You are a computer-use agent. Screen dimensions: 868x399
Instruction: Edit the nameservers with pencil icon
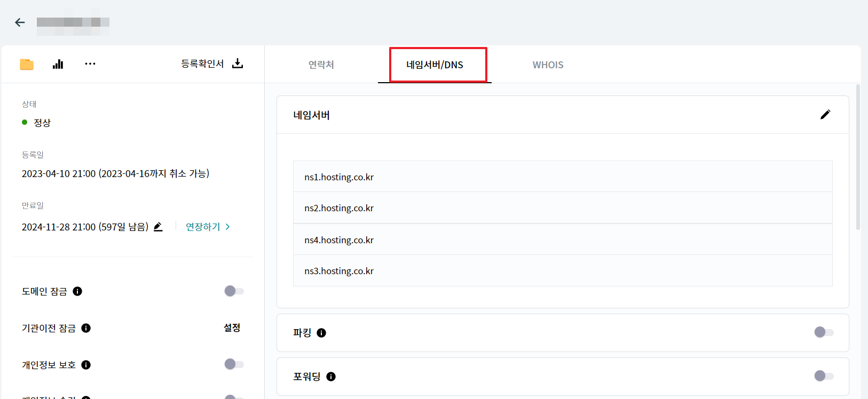[825, 115]
